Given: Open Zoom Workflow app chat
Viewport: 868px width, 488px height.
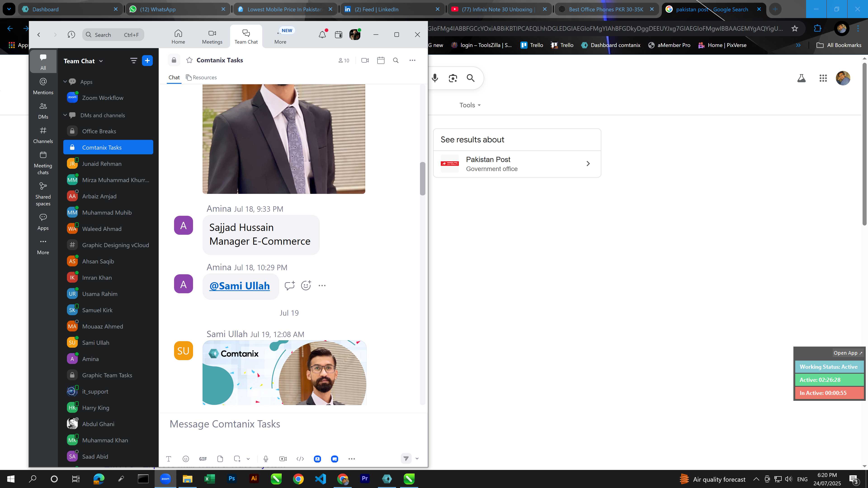Looking at the screenshot, I should coord(108,98).
